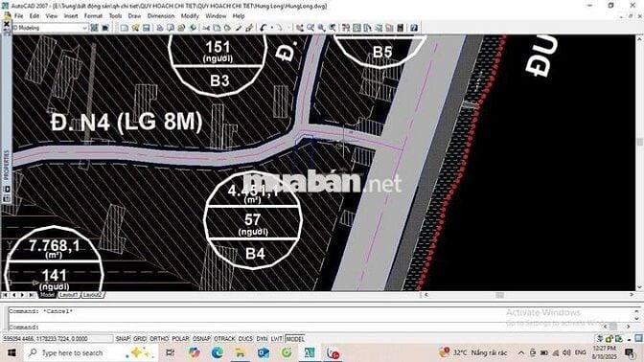Expand the Undo history dropdown arrow
Screen dimensions: 644x362
[x=271, y=28]
